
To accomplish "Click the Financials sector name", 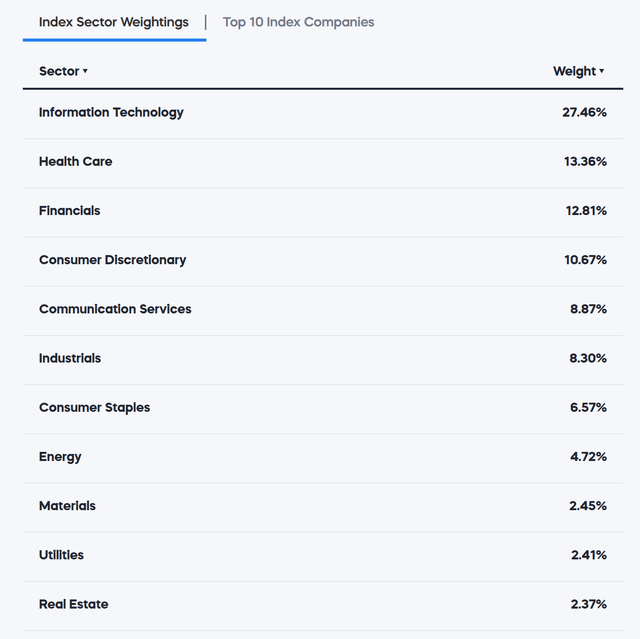I will [x=69, y=210].
